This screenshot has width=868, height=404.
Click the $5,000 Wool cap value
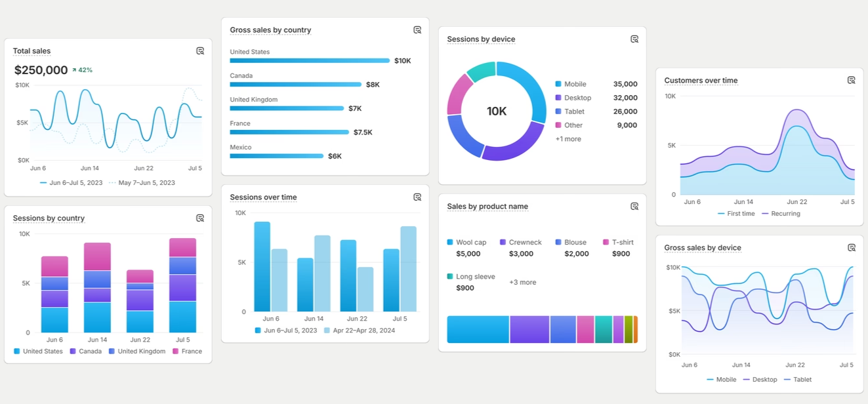coord(468,254)
